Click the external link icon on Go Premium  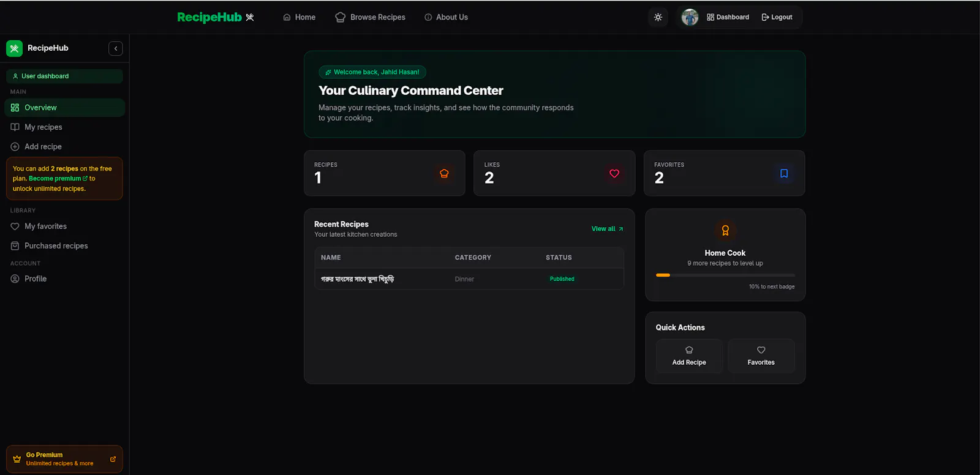click(113, 459)
